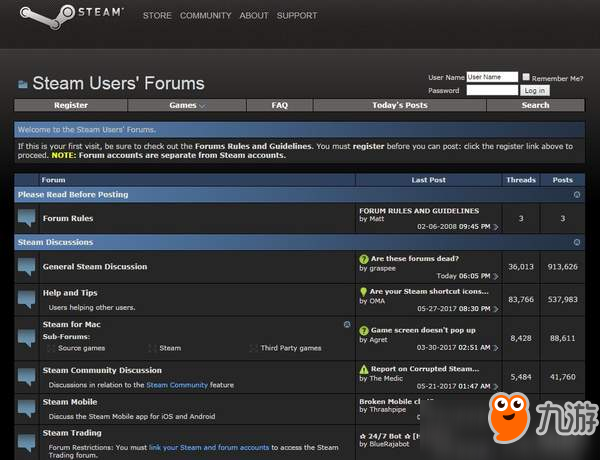Open the General Steam Discussion forum
Image resolution: width=600 pixels, height=460 pixels.
click(95, 267)
